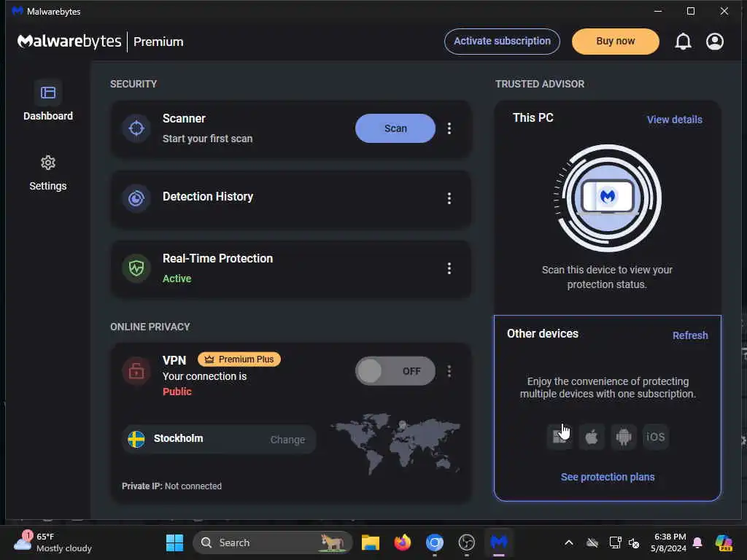Open the notifications bell
Screen dimensions: 747x560
tap(683, 42)
